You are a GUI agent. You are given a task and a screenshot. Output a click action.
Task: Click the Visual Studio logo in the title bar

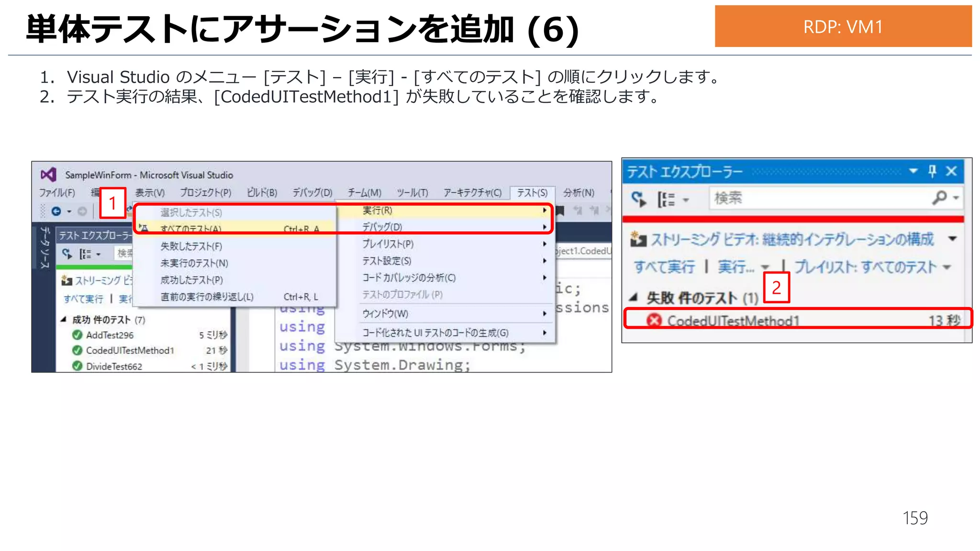[x=48, y=175]
